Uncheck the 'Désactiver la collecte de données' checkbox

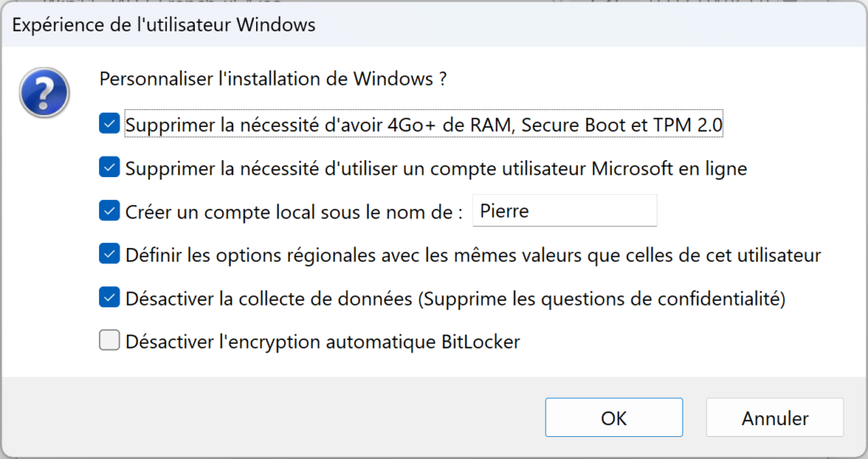[x=109, y=297]
